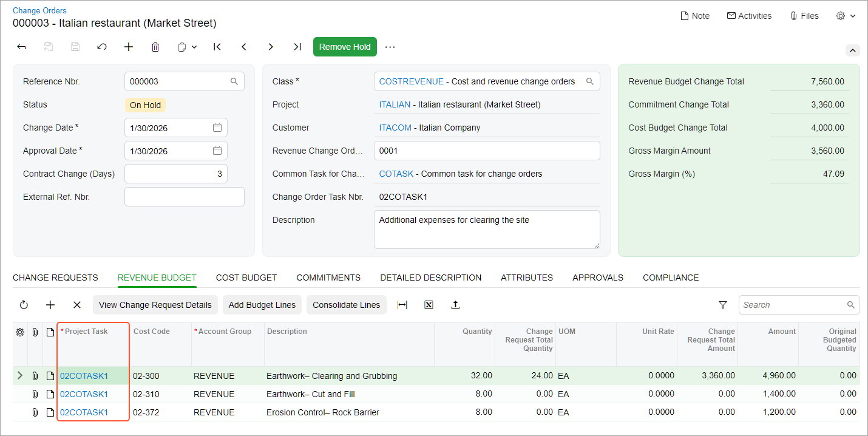Switch to the Cost Budget tab
This screenshot has height=436, width=868.
click(x=246, y=278)
